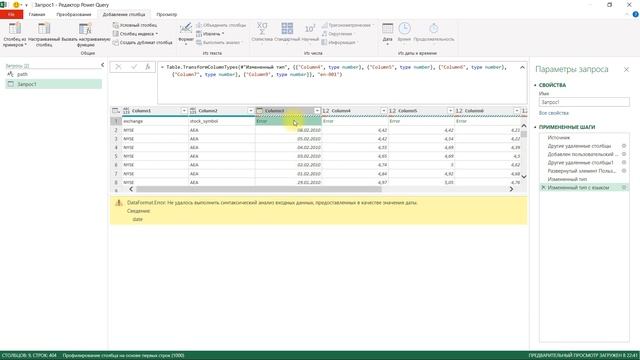Change Column4 number type icon

326,111
